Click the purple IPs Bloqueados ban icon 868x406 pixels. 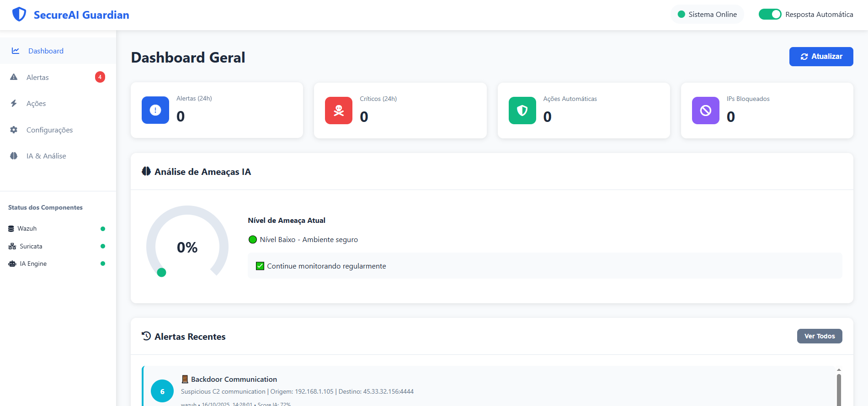coord(706,111)
